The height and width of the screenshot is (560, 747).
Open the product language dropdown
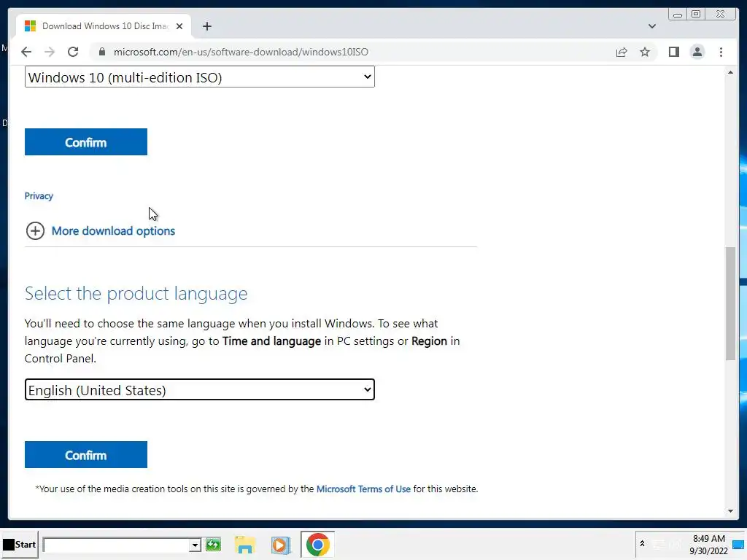(x=200, y=389)
